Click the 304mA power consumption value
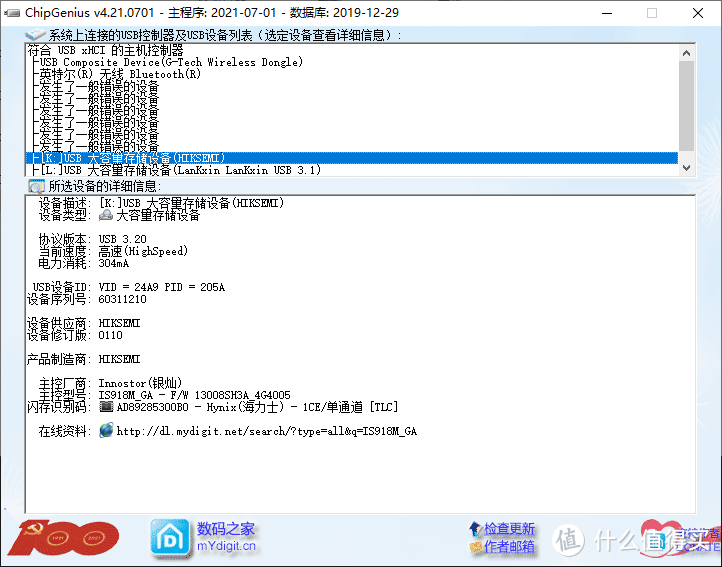722x567 pixels. [114, 263]
